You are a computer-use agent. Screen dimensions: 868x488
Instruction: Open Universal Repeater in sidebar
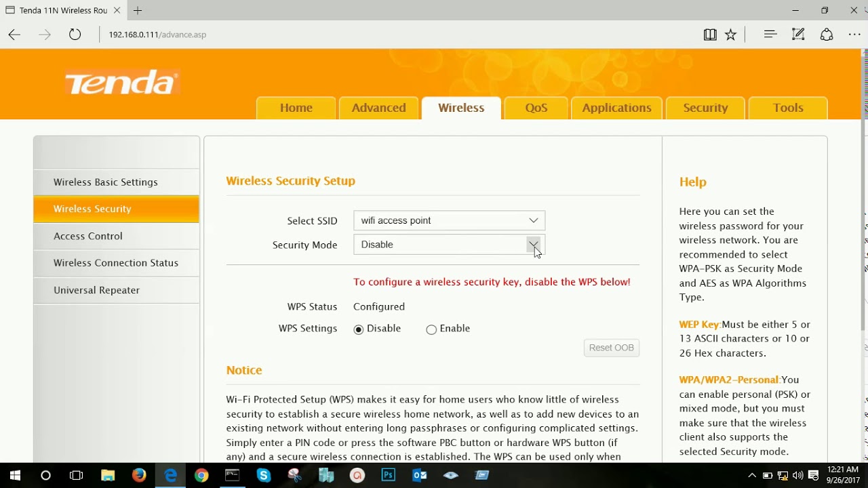[116, 290]
